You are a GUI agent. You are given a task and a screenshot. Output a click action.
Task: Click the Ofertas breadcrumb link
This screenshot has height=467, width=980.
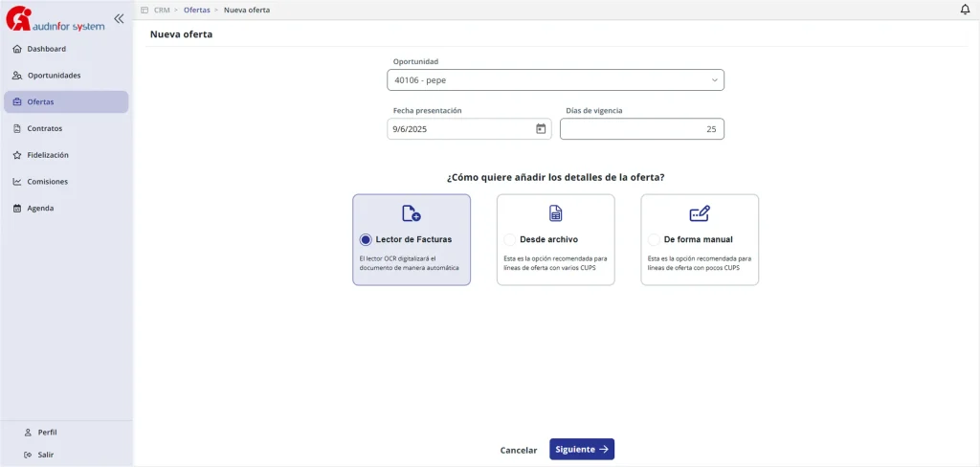click(x=197, y=10)
